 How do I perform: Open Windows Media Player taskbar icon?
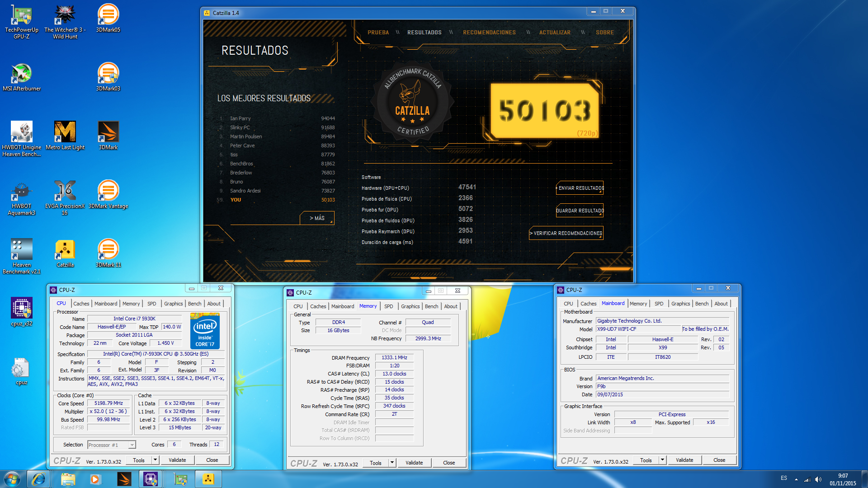pos(95,479)
